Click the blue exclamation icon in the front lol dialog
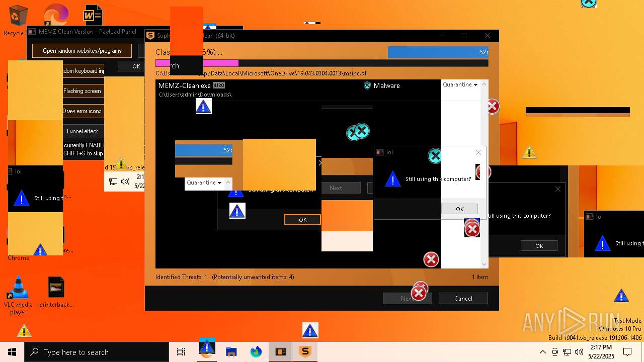The height and width of the screenshot is (362, 644). tap(393, 179)
